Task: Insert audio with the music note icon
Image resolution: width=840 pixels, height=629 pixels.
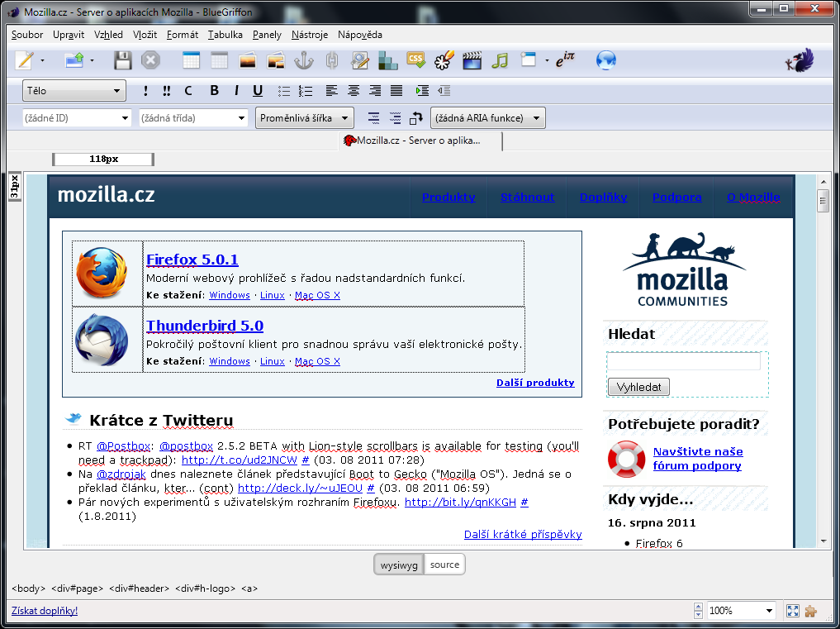Action: (x=500, y=60)
